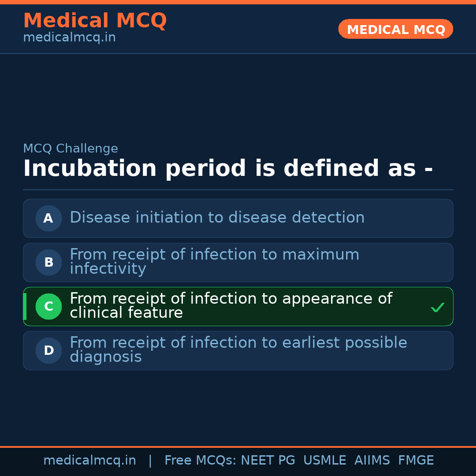Click the 'Incubation period is defined as' question heading

click(228, 169)
